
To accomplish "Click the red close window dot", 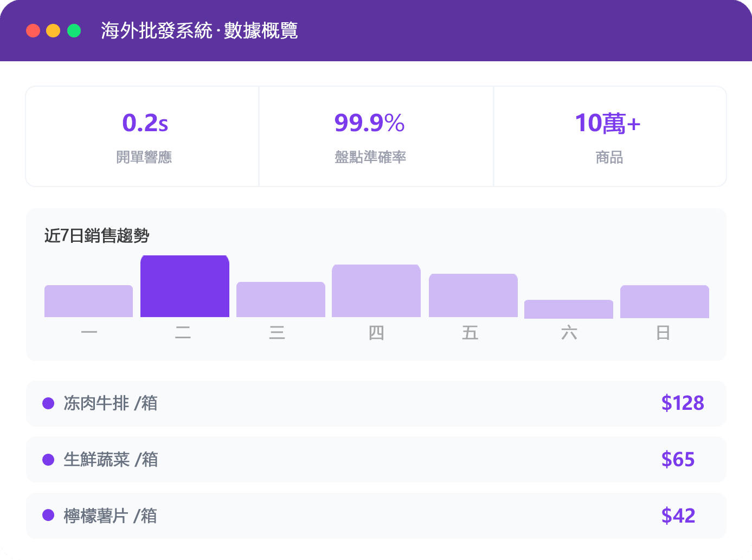I will tap(33, 30).
